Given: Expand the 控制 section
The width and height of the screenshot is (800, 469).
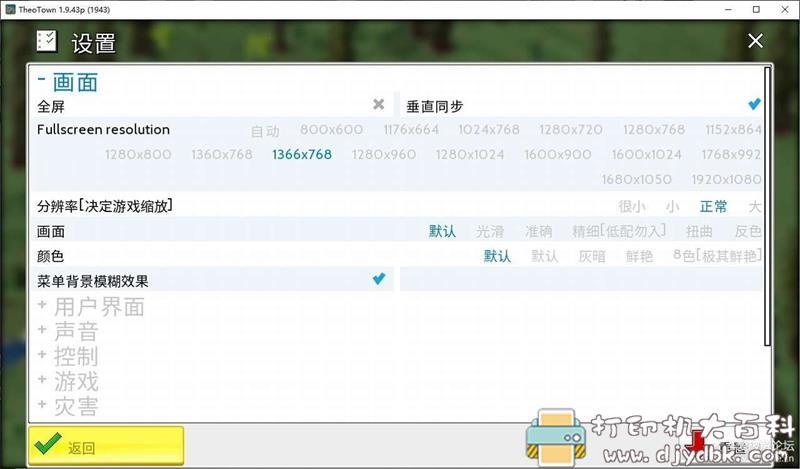Looking at the screenshot, I should pyautogui.click(x=68, y=357).
